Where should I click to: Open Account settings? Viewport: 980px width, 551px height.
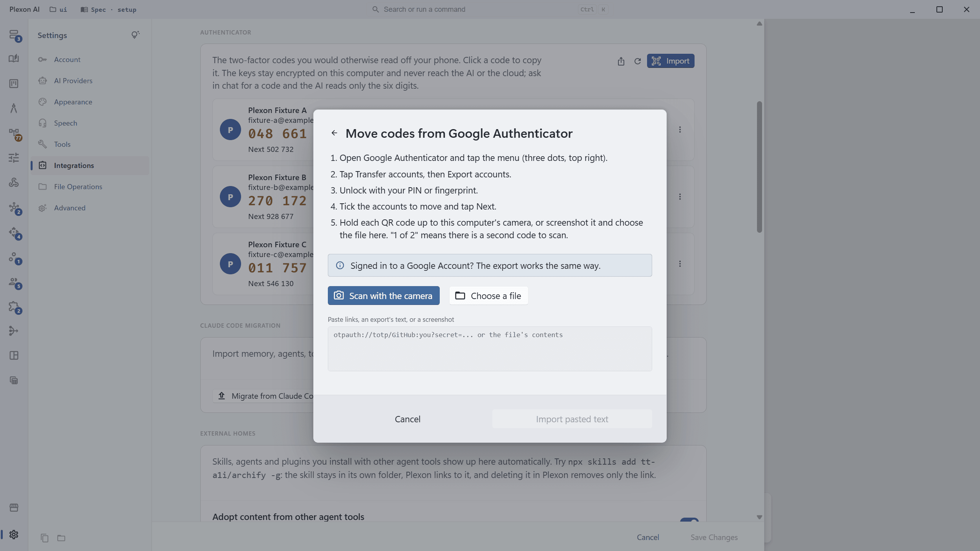90,60
